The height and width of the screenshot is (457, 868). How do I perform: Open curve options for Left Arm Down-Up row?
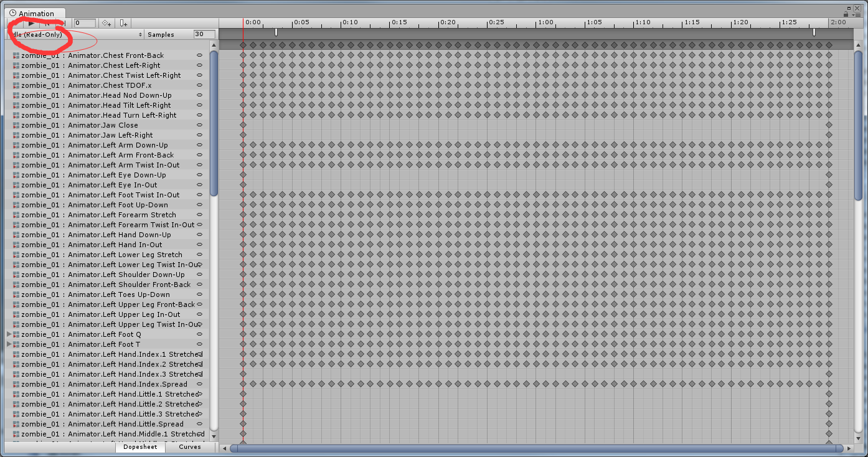(200, 144)
